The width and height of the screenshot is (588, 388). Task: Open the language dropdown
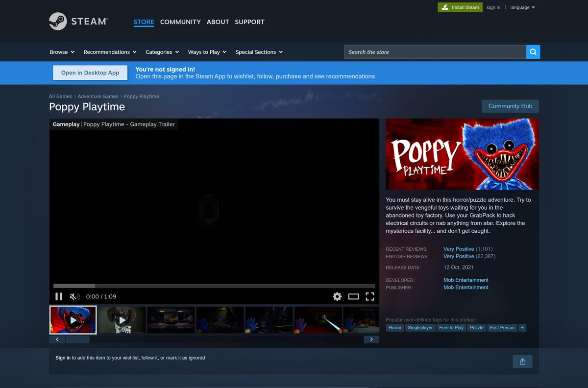tap(522, 7)
